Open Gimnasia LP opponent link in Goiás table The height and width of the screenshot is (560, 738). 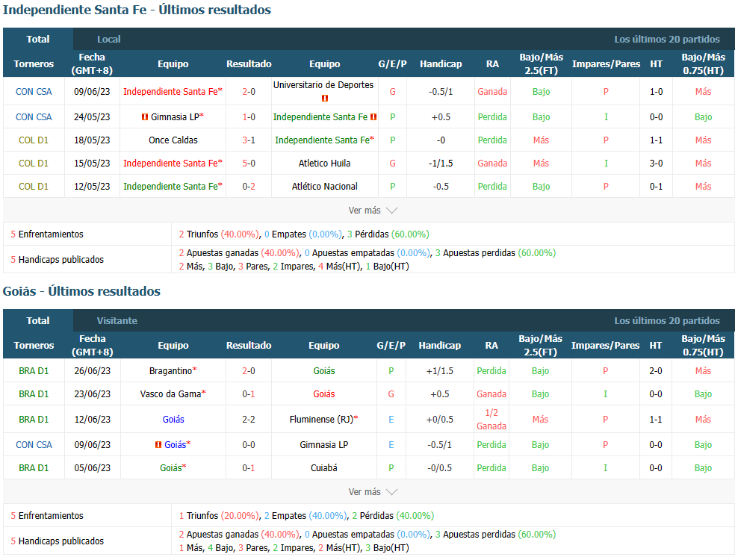(x=324, y=445)
